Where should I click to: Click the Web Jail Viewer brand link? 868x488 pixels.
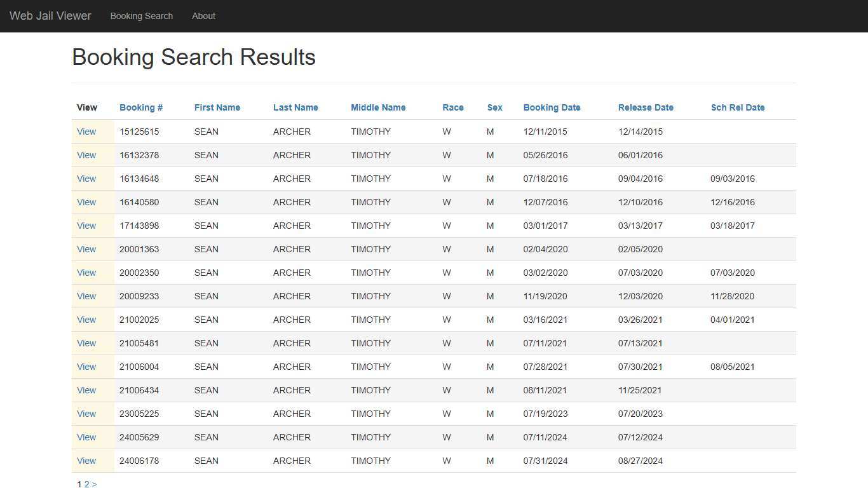[x=50, y=16]
